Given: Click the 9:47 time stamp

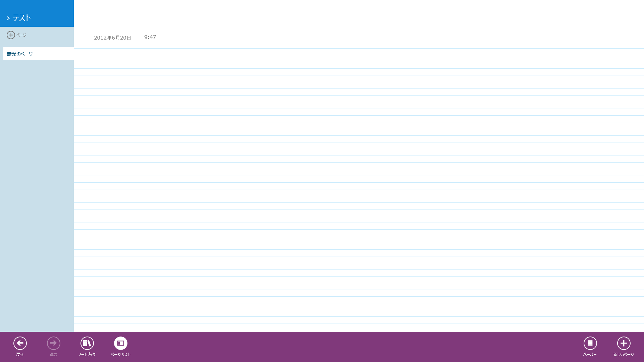Looking at the screenshot, I should (150, 37).
